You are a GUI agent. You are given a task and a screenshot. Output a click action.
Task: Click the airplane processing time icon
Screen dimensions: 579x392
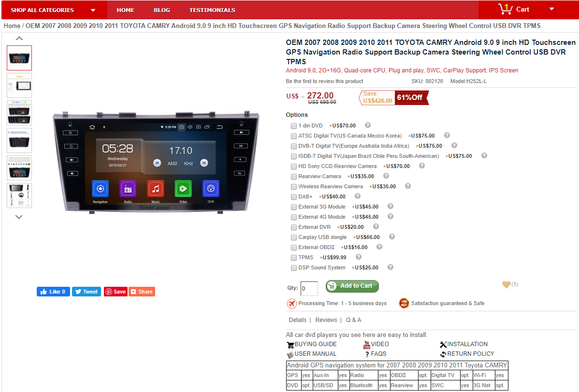[x=292, y=304]
